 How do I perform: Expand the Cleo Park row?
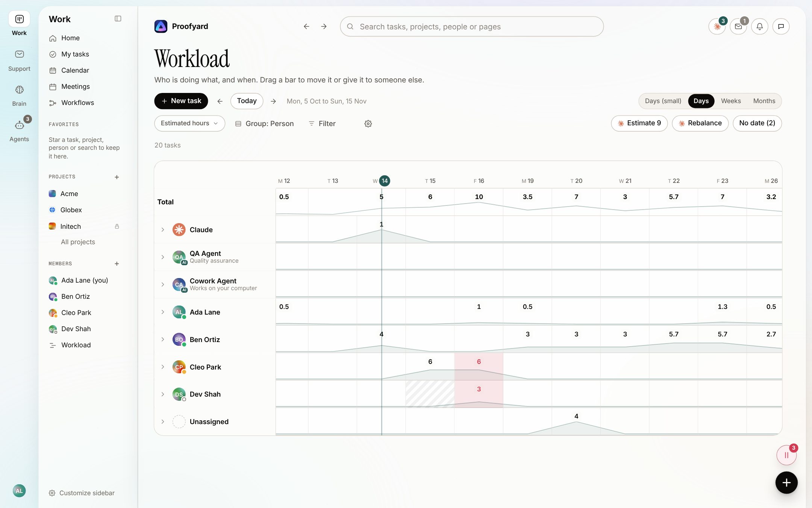click(163, 367)
